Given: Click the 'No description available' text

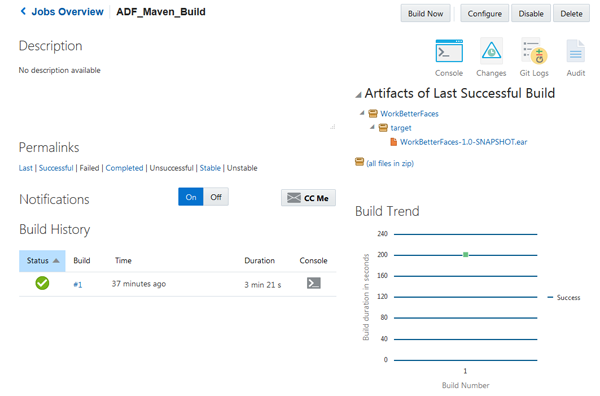Looking at the screenshot, I should point(60,70).
